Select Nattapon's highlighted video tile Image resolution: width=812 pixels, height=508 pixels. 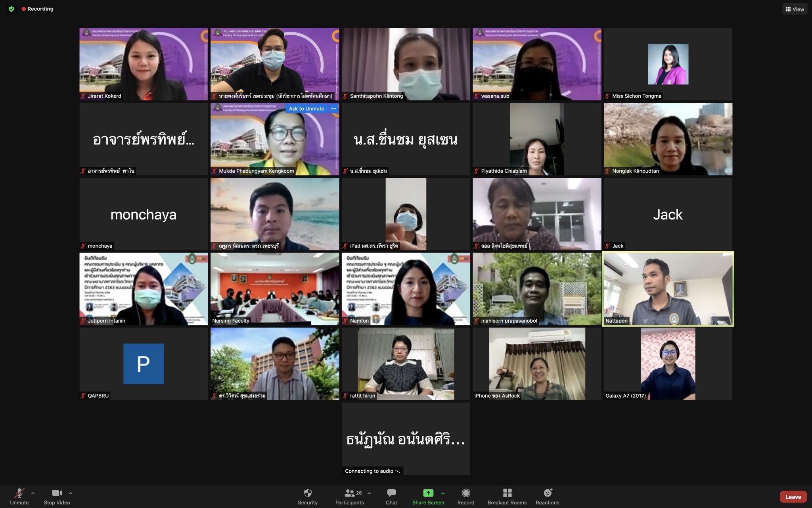[x=668, y=289]
